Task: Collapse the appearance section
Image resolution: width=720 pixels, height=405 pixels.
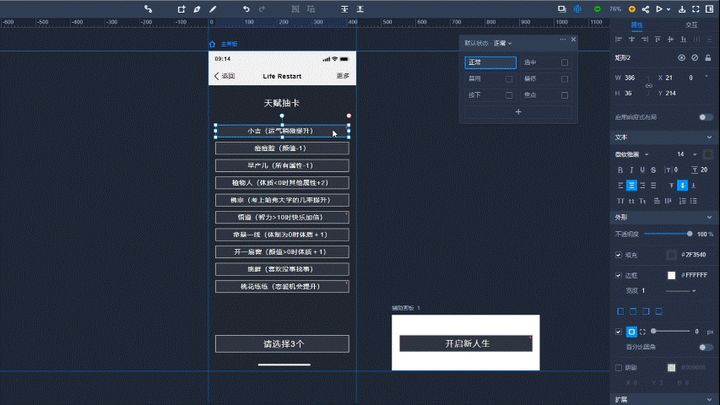Action: (709, 217)
